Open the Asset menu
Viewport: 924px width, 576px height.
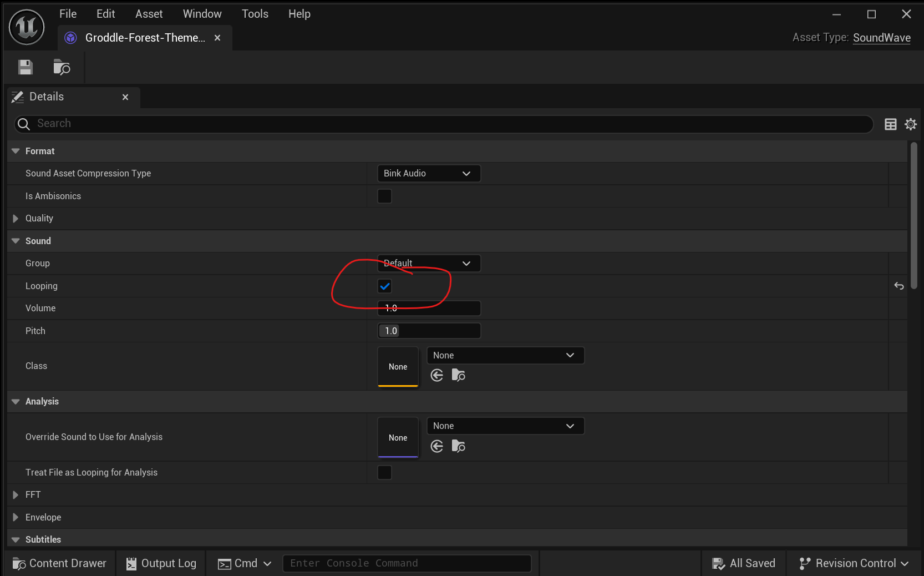(x=149, y=14)
